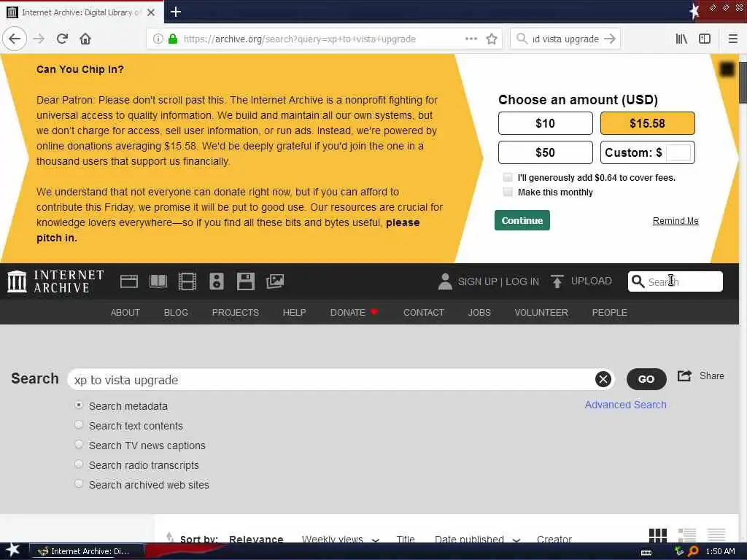Image resolution: width=747 pixels, height=560 pixels.
Task: Close the Internet Archive tab
Action: tap(151, 12)
